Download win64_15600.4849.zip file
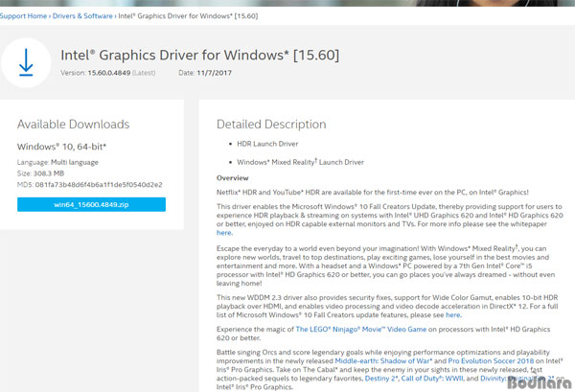575x392 pixels. [x=91, y=204]
